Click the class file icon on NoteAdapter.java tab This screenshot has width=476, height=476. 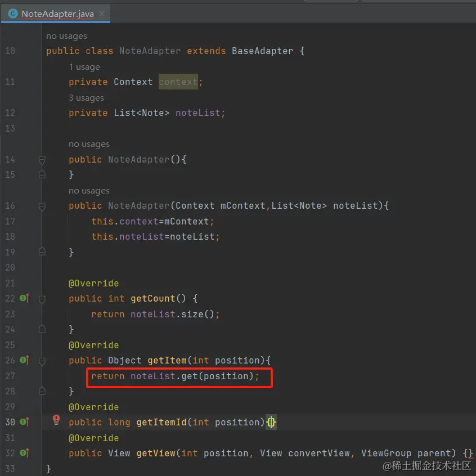[12, 14]
